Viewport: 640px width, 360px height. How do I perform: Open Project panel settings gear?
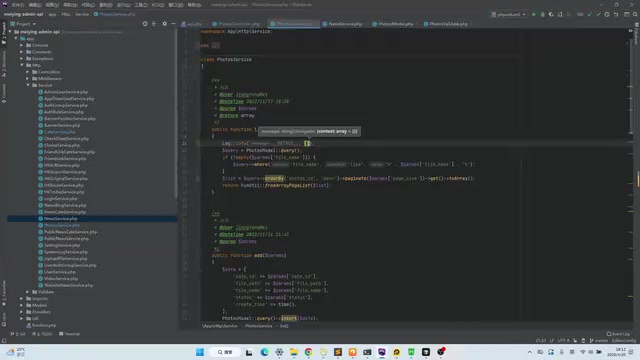[x=164, y=24]
